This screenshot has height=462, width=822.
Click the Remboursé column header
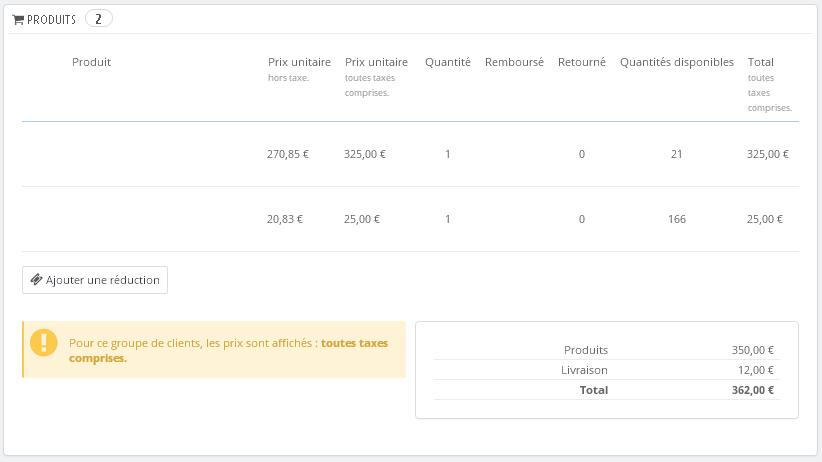coord(514,62)
